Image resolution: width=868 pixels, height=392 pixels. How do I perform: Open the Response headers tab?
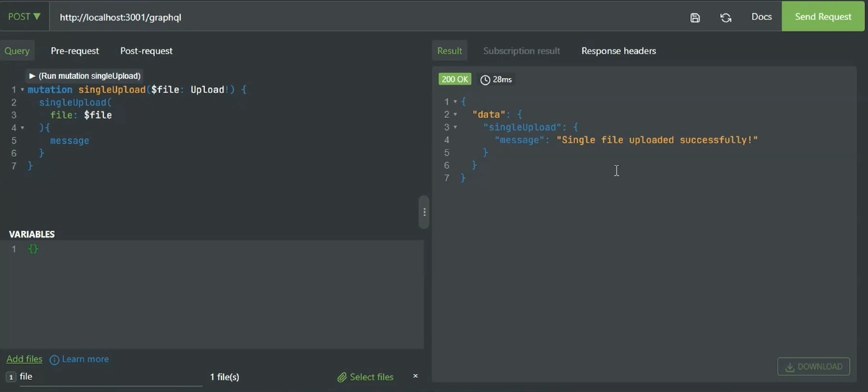click(x=618, y=51)
